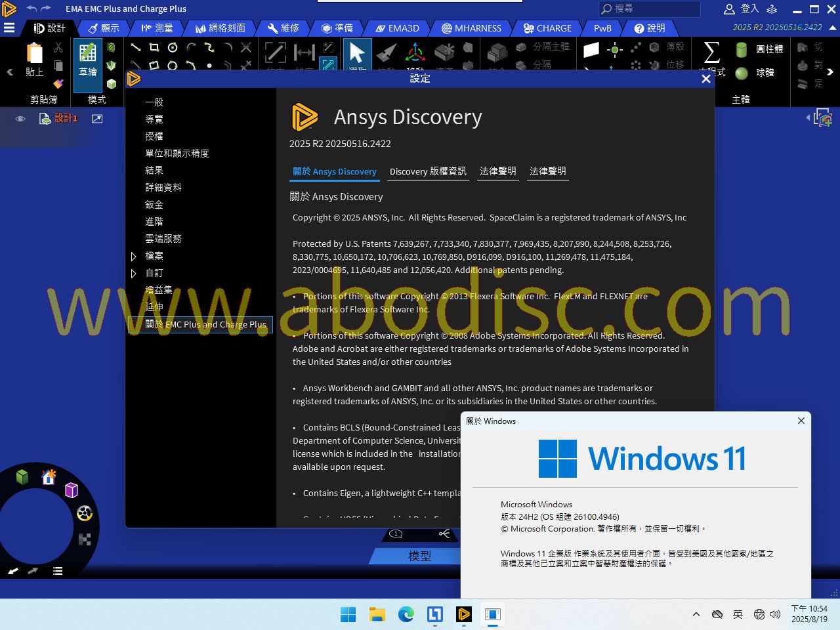This screenshot has height=630, width=840.
Task: Open the CHARGE ribbon tab
Action: click(x=547, y=28)
